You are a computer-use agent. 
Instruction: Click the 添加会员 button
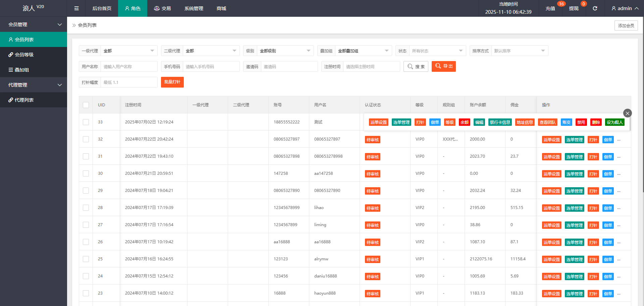pyautogui.click(x=626, y=25)
